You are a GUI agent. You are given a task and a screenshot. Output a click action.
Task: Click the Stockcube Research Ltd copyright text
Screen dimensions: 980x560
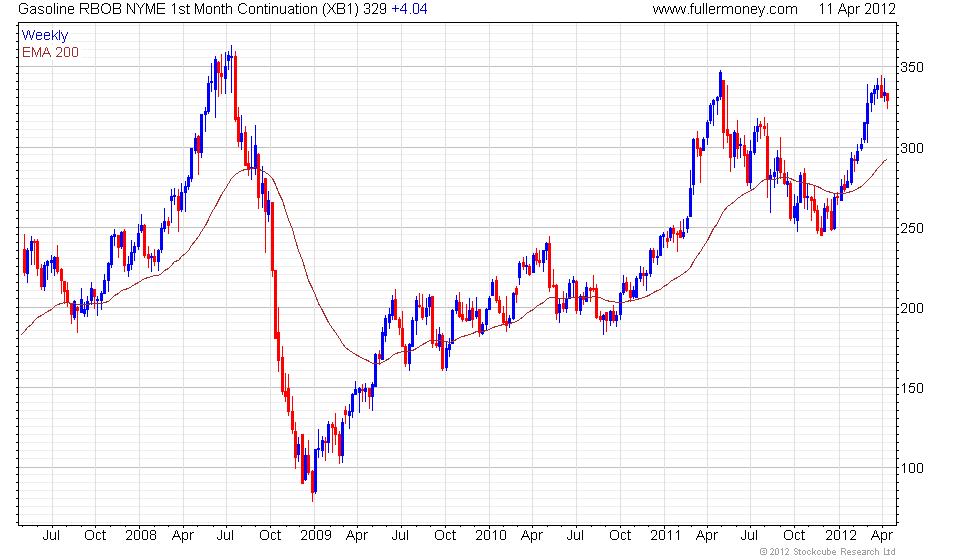(828, 552)
